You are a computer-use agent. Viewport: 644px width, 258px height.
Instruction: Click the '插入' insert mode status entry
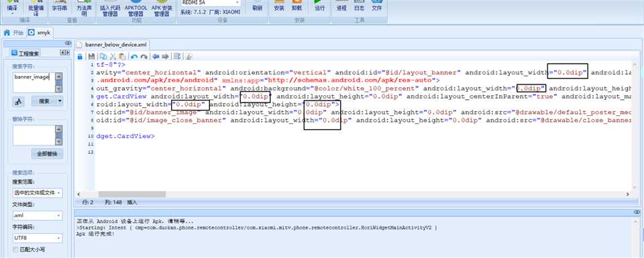coord(132,202)
